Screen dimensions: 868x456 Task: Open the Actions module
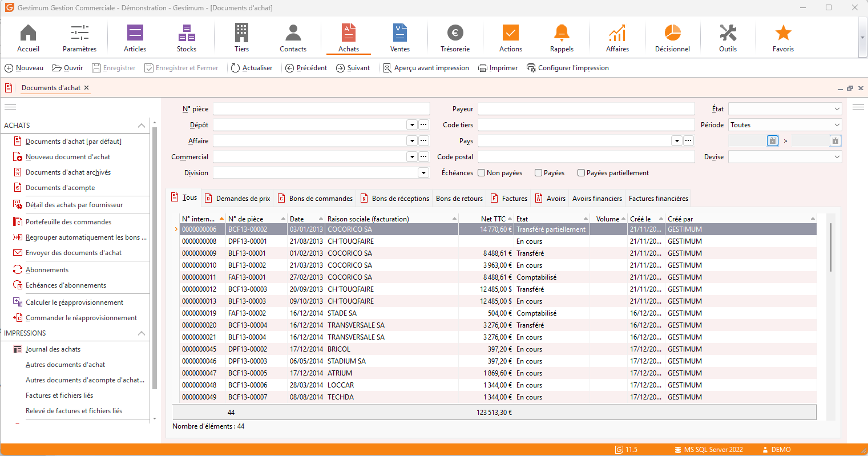511,38
